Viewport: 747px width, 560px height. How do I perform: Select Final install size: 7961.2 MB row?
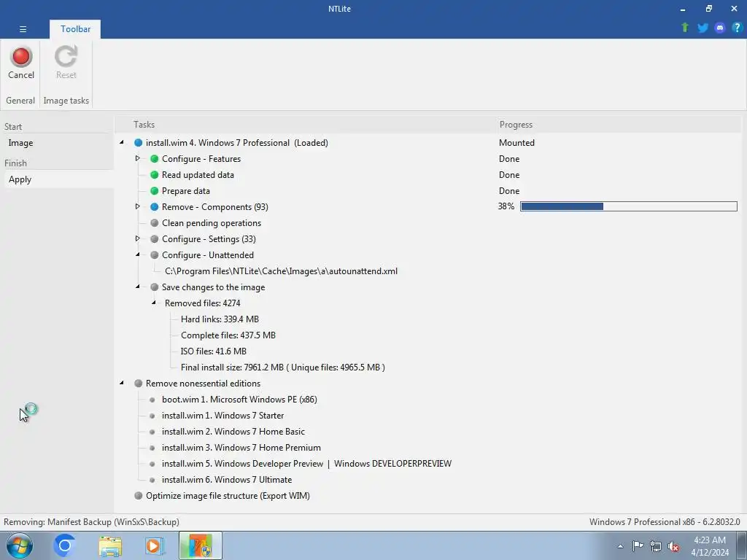283,367
